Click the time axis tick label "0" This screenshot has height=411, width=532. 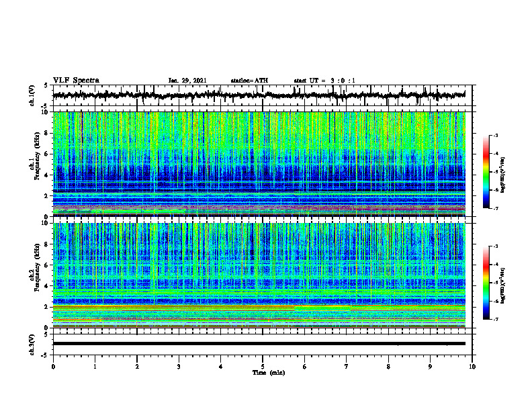click(x=53, y=367)
